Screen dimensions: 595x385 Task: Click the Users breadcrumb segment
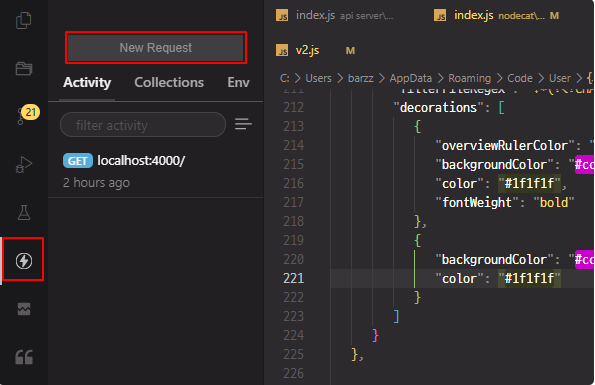pos(318,78)
